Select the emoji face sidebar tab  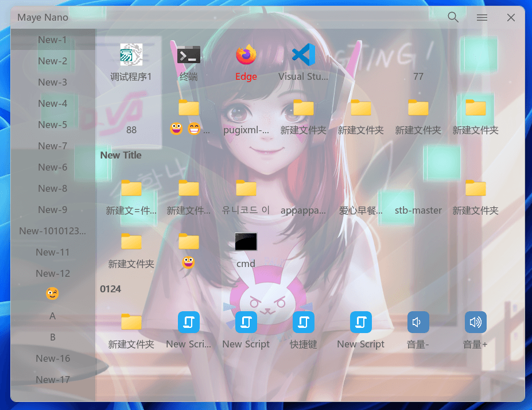click(x=53, y=294)
